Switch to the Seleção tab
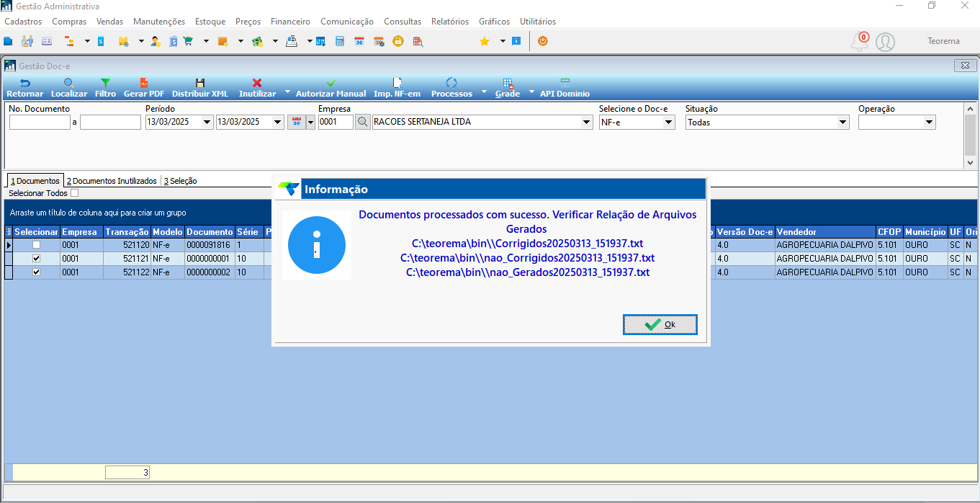The height and width of the screenshot is (503, 980). pos(180,181)
